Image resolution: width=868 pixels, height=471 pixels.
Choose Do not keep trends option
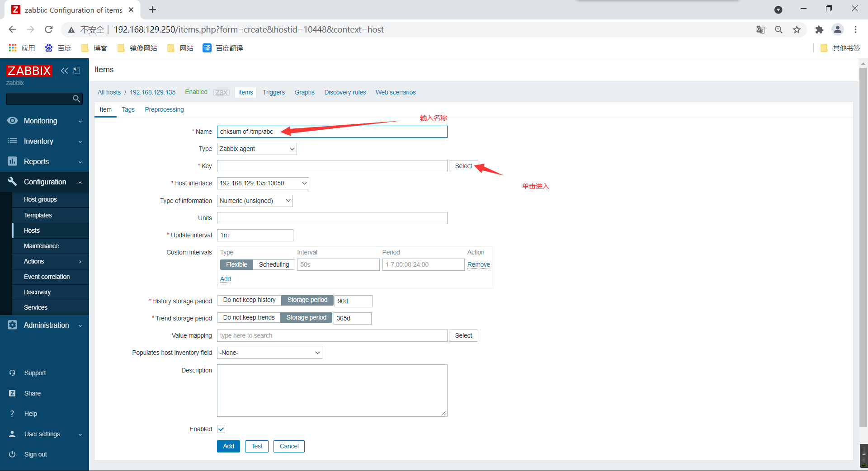(249, 318)
